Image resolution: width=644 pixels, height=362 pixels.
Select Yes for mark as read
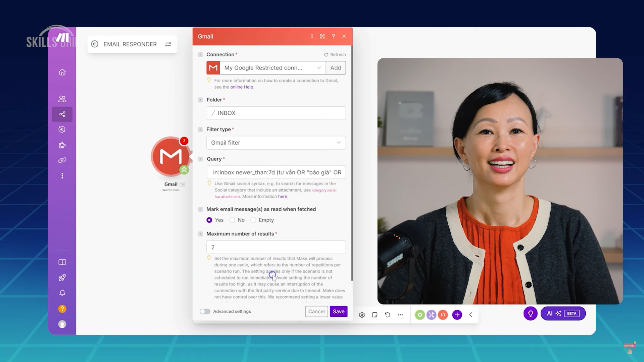click(x=209, y=220)
